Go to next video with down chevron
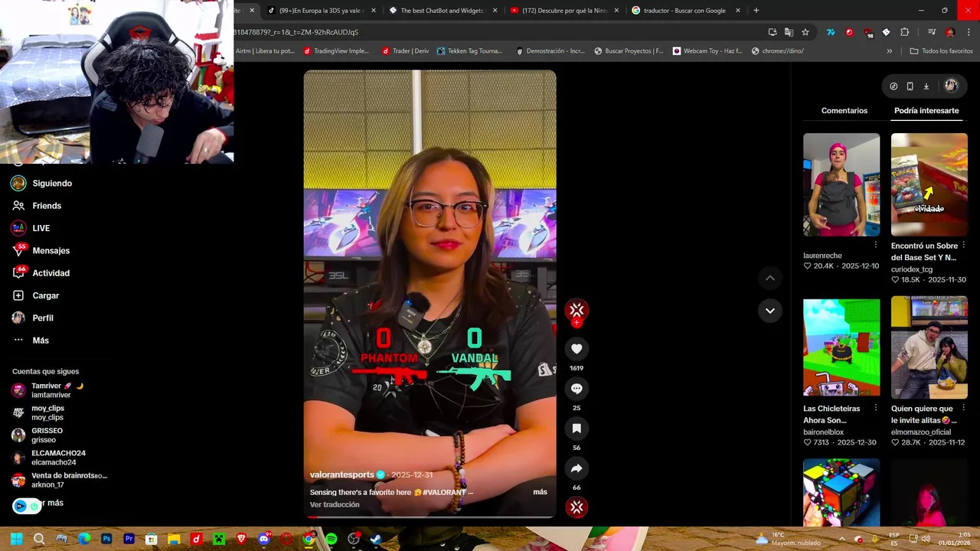Screen dimensions: 980x551 pyautogui.click(x=769, y=311)
